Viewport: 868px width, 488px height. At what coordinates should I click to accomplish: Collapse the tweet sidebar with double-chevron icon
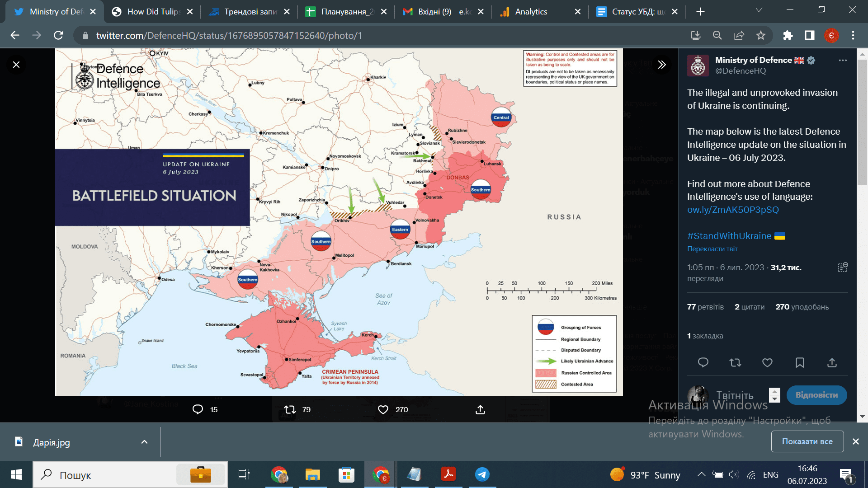[x=662, y=65]
